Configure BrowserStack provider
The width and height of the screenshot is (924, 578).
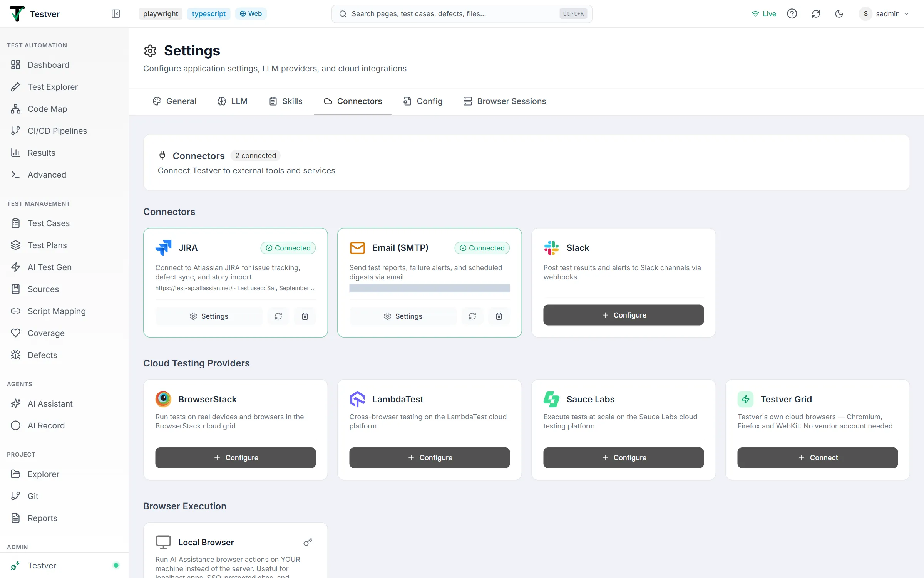pos(235,458)
